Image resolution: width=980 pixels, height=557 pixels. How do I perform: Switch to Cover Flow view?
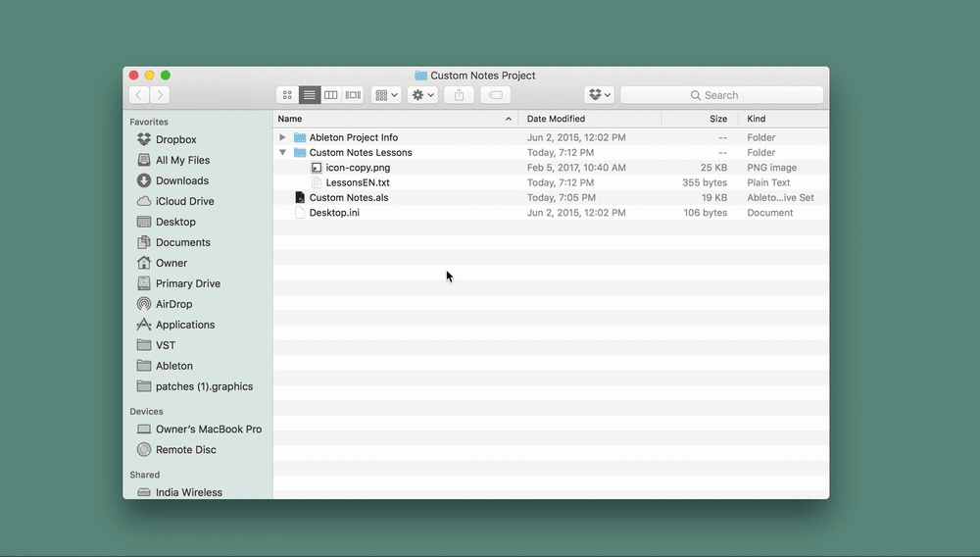[353, 95]
